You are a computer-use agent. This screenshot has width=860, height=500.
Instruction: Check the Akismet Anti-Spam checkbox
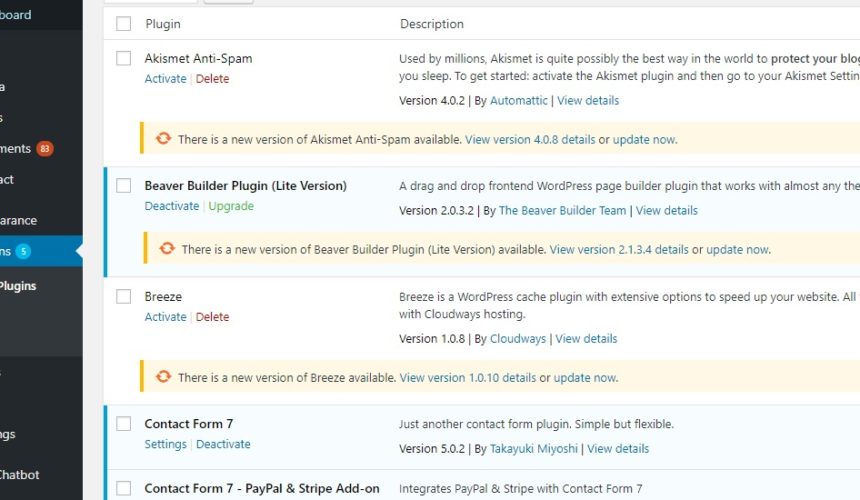[x=123, y=58]
